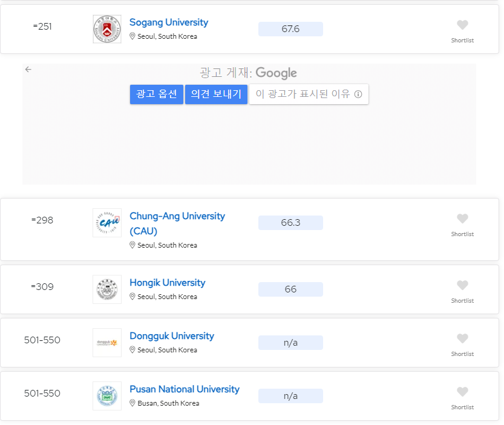504x425 pixels.
Task: Click the Dongguk University logo
Action: 107,343
